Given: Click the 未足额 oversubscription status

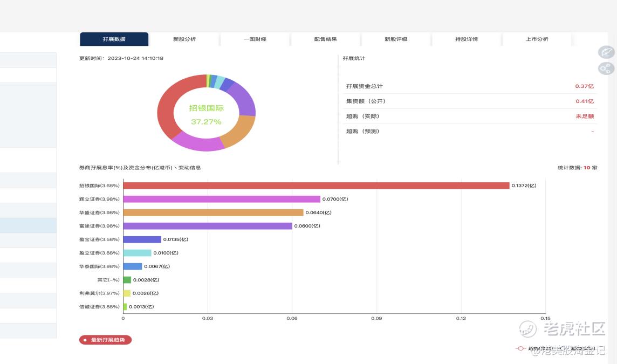Looking at the screenshot, I should 585,116.
